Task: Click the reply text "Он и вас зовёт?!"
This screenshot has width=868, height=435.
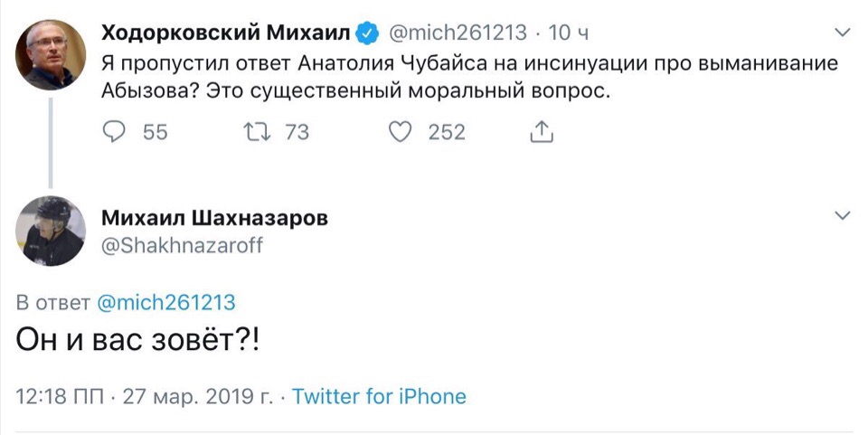Action: coord(137,344)
